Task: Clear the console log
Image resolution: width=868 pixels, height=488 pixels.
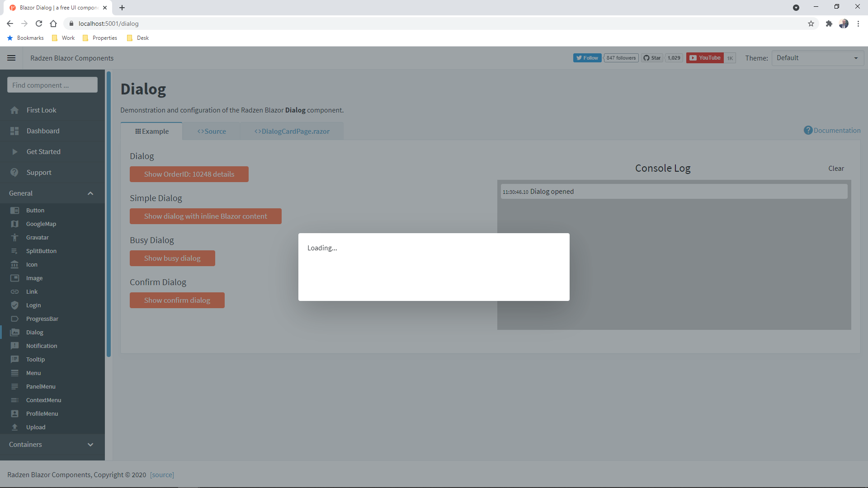Action: (836, 168)
